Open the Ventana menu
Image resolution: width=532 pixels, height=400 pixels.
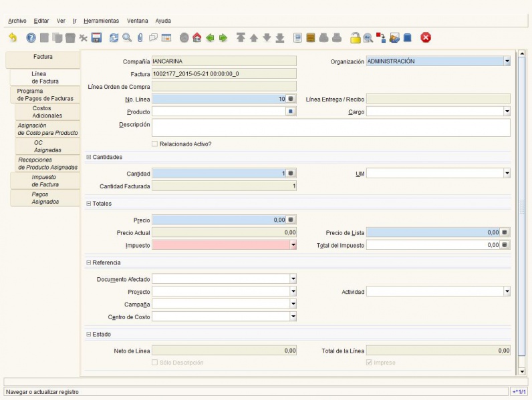click(x=138, y=21)
